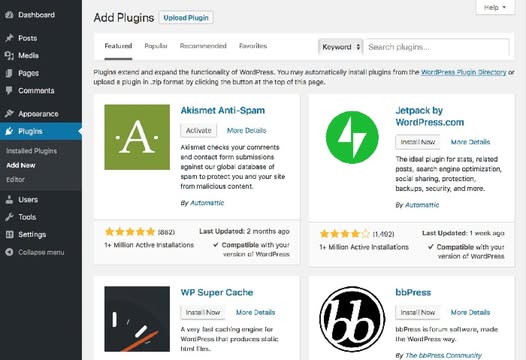
Task: Open the Keyword search type dropdown
Action: [340, 47]
